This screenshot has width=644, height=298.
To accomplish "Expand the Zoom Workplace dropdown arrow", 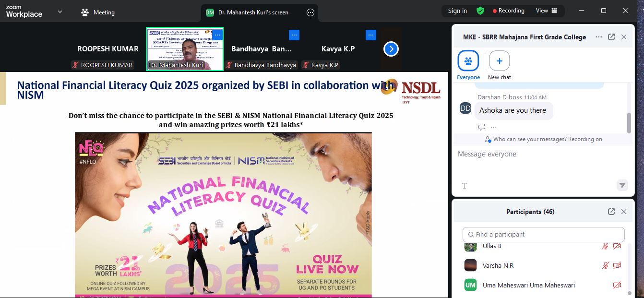I will [60, 12].
